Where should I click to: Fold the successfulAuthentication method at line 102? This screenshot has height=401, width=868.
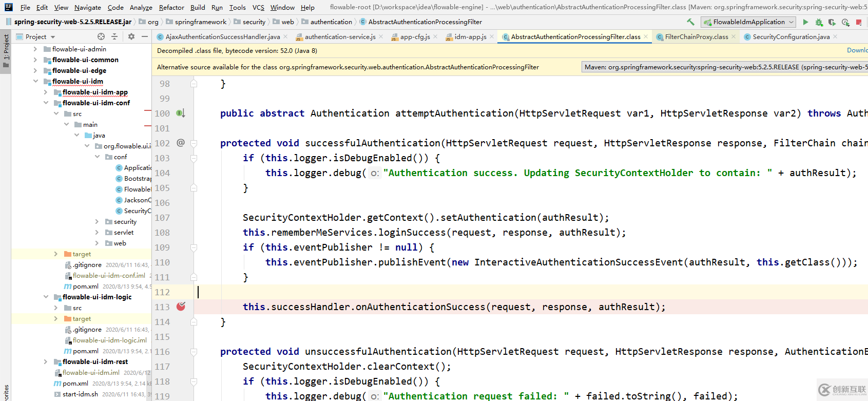[x=194, y=143]
